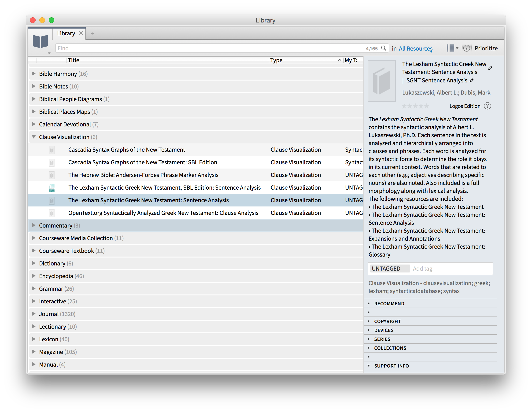Toggle the info panel icon

point(466,48)
